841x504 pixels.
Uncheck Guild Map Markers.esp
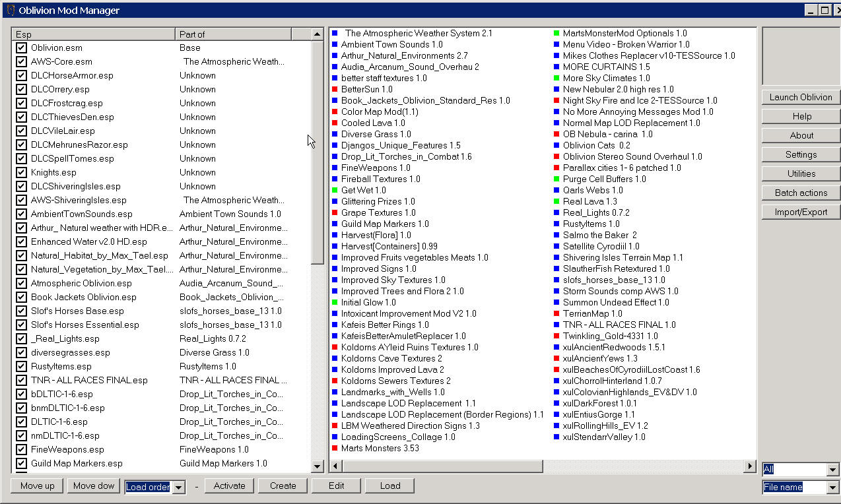tap(21, 463)
